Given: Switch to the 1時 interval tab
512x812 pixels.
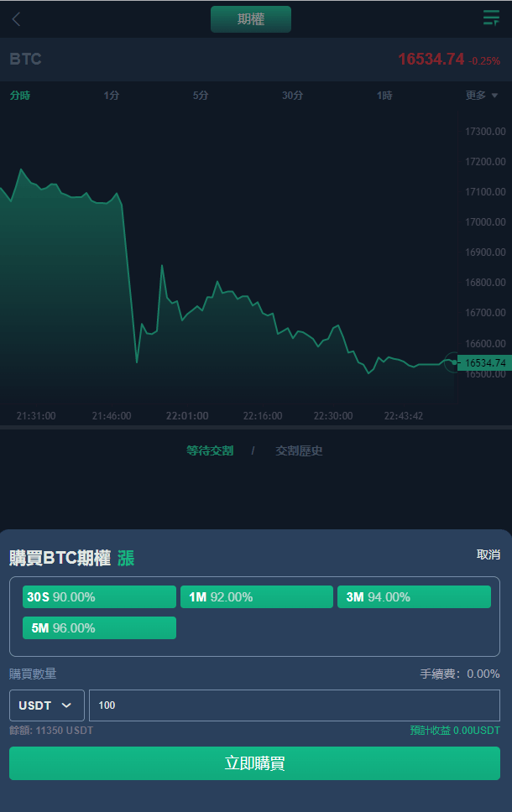Looking at the screenshot, I should (x=384, y=96).
